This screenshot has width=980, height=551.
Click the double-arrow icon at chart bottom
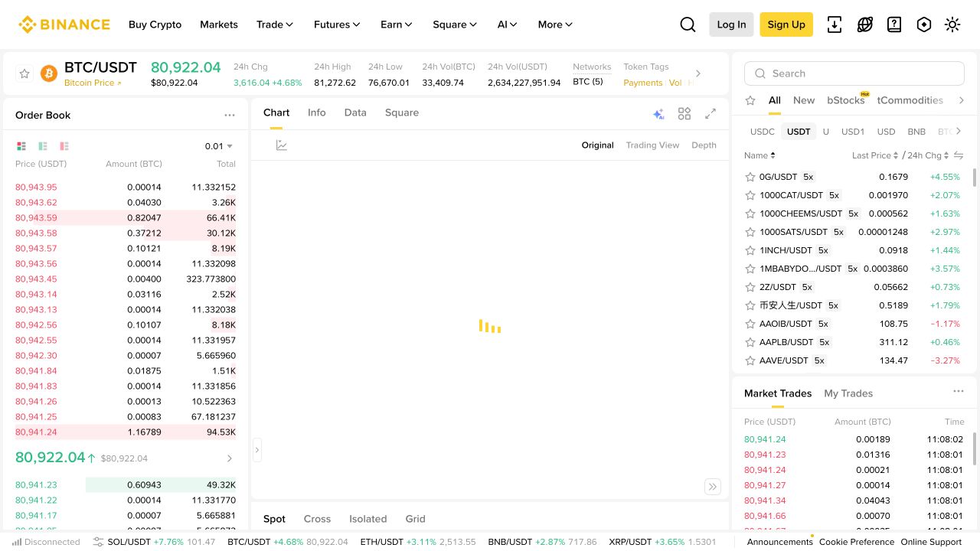(713, 487)
